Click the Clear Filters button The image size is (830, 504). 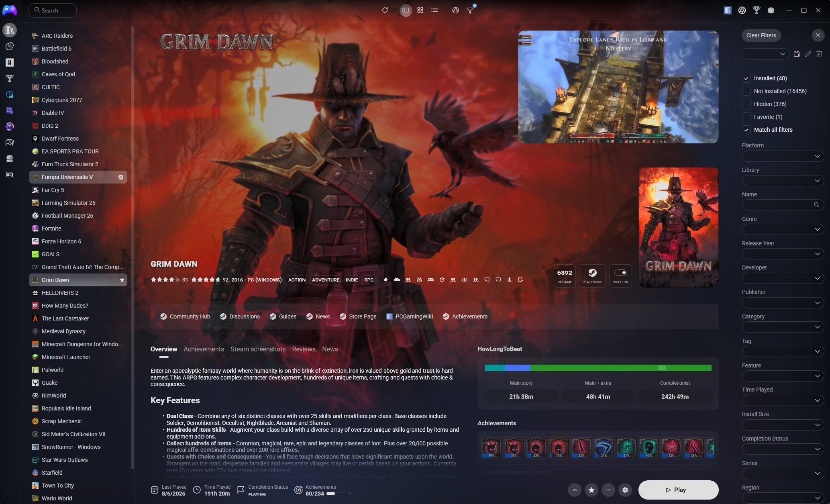pyautogui.click(x=761, y=35)
